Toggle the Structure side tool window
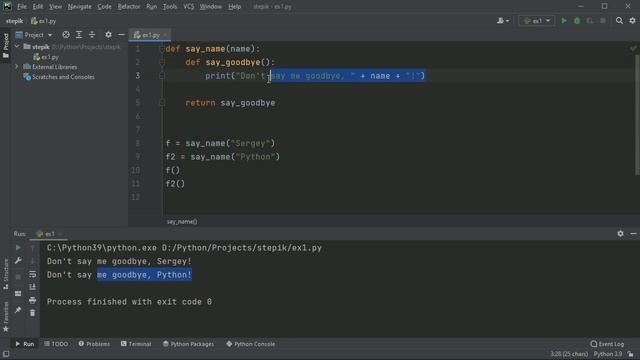This screenshot has width=640, height=360. tap(6, 274)
